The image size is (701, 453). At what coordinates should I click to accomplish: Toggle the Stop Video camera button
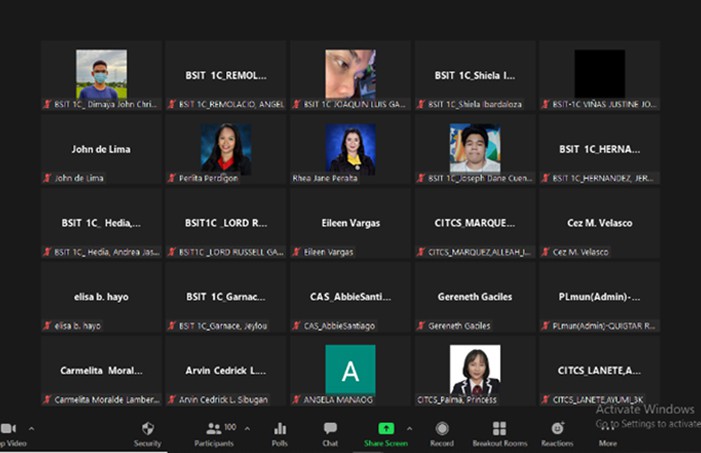tap(8, 432)
